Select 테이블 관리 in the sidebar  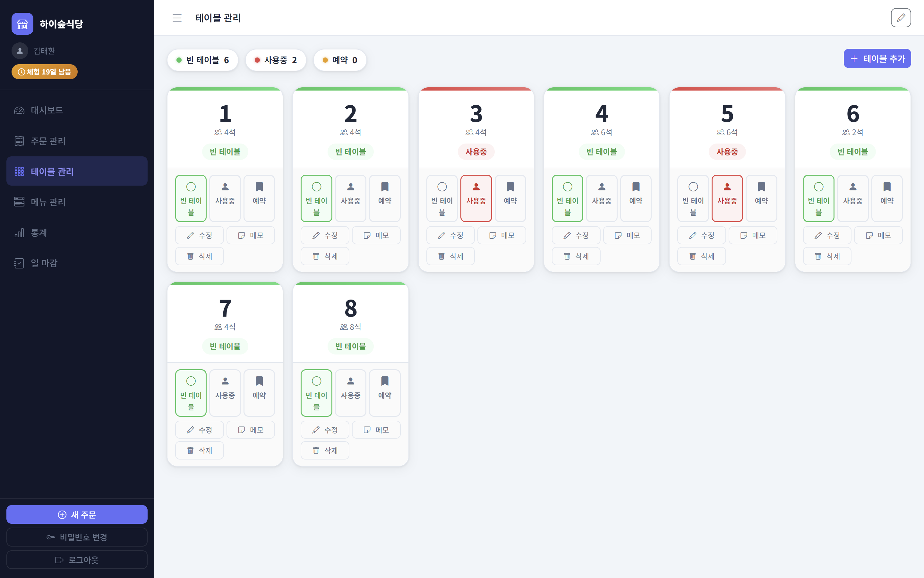click(77, 171)
